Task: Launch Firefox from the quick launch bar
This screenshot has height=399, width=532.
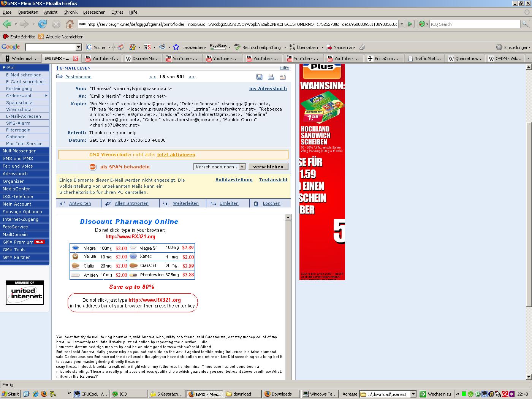Action: click(44, 394)
